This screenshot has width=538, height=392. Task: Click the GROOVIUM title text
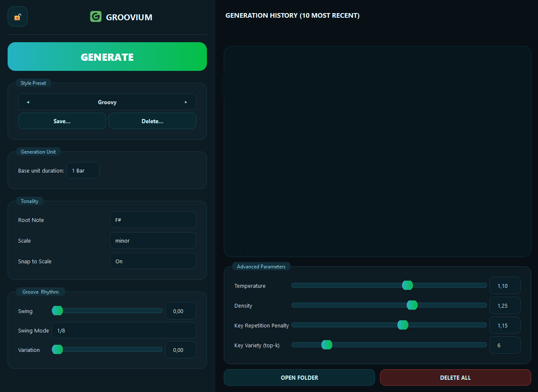tap(129, 17)
